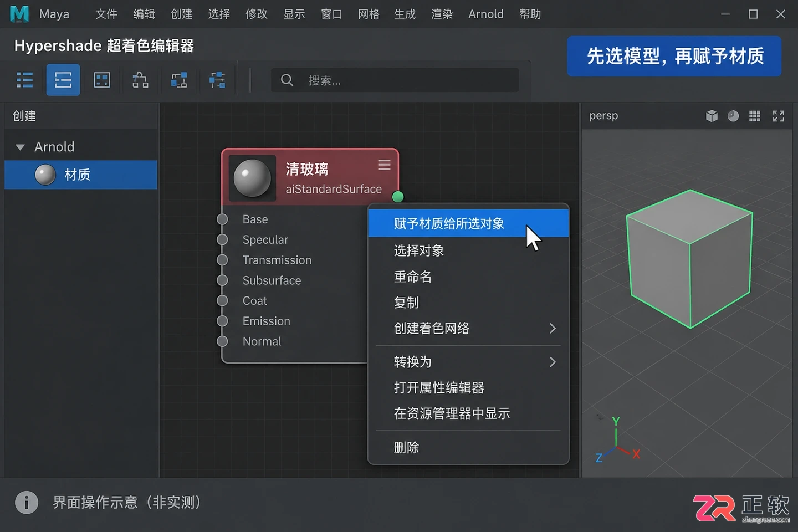This screenshot has width=798, height=532.
Task: Open the Arnold menu in menu bar
Action: (x=486, y=14)
